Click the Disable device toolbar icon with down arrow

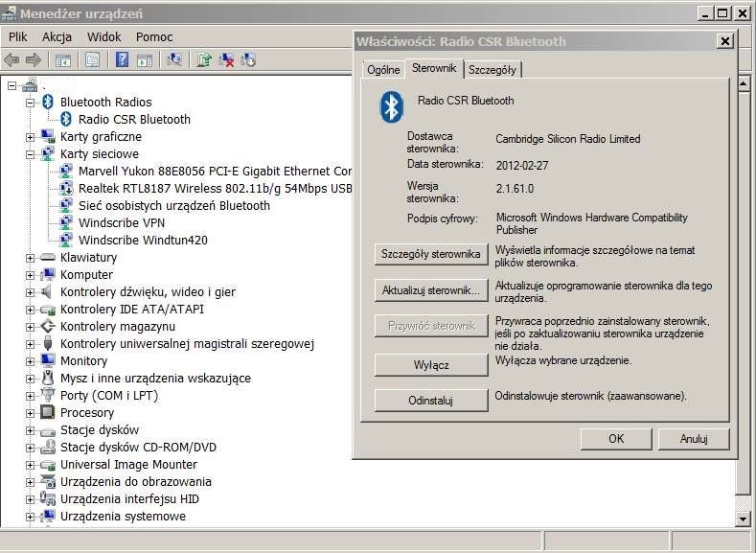(x=248, y=59)
